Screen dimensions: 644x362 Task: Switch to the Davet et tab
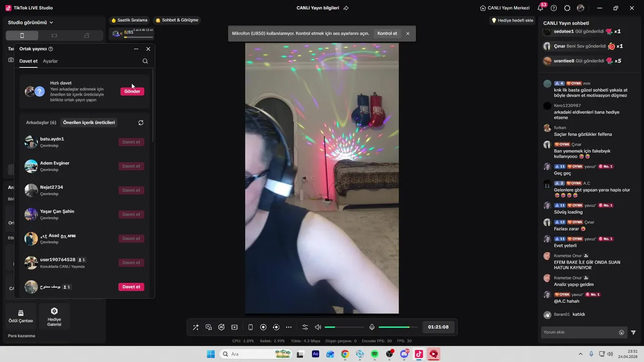pos(28,61)
